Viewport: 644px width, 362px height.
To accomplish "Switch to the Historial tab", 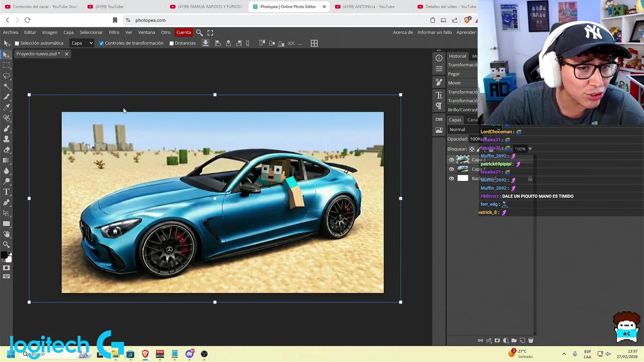I will point(457,56).
